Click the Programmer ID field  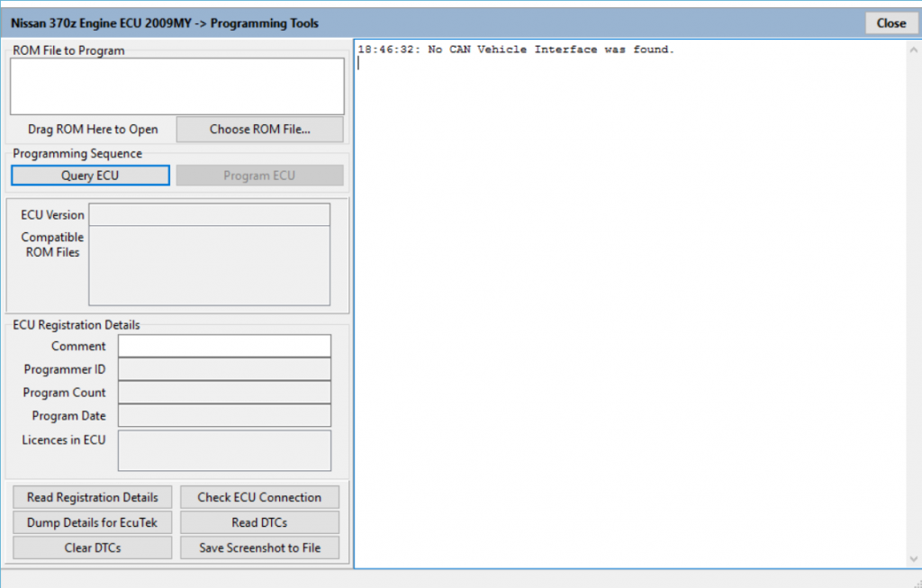pos(224,369)
